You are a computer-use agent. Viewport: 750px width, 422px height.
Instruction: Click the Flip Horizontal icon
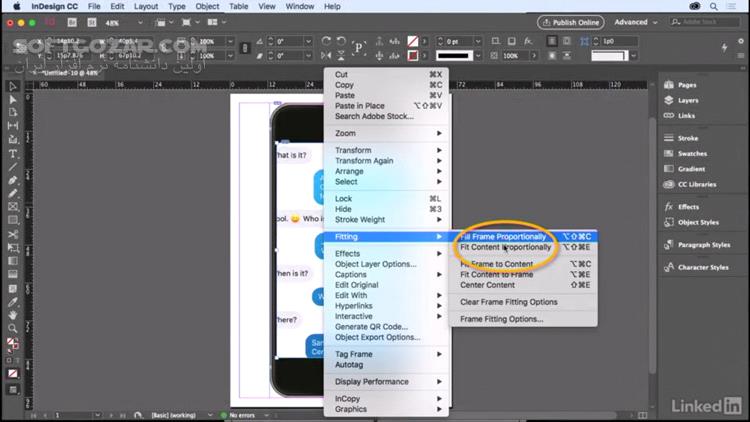326,56
